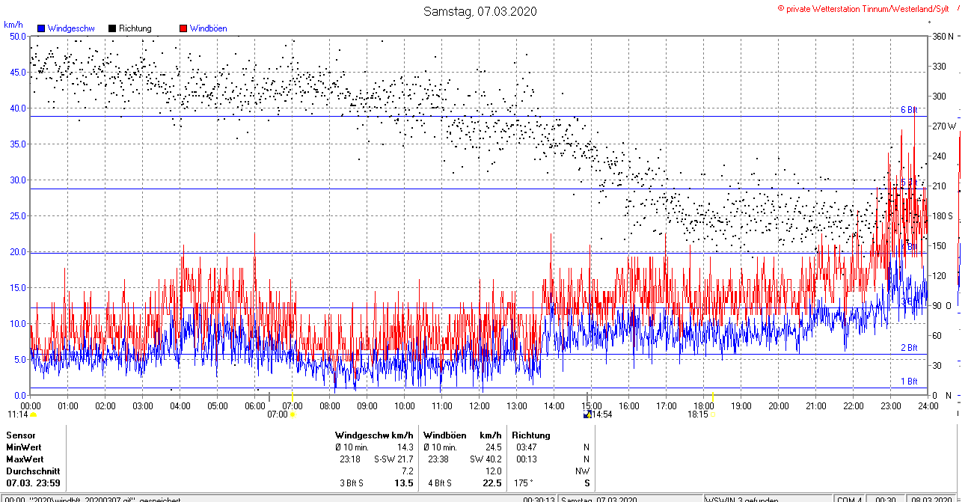
Task: Click the 03:47 direction minimum time
Action: click(526, 447)
